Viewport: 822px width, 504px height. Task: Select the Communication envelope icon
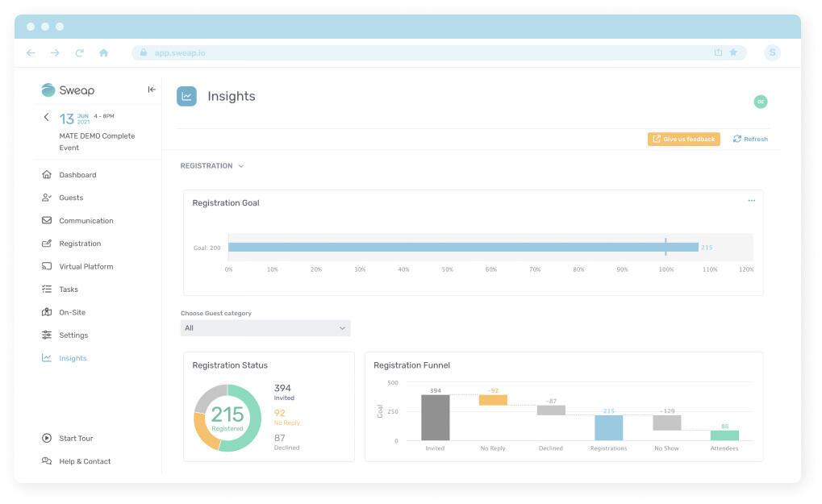pyautogui.click(x=46, y=220)
